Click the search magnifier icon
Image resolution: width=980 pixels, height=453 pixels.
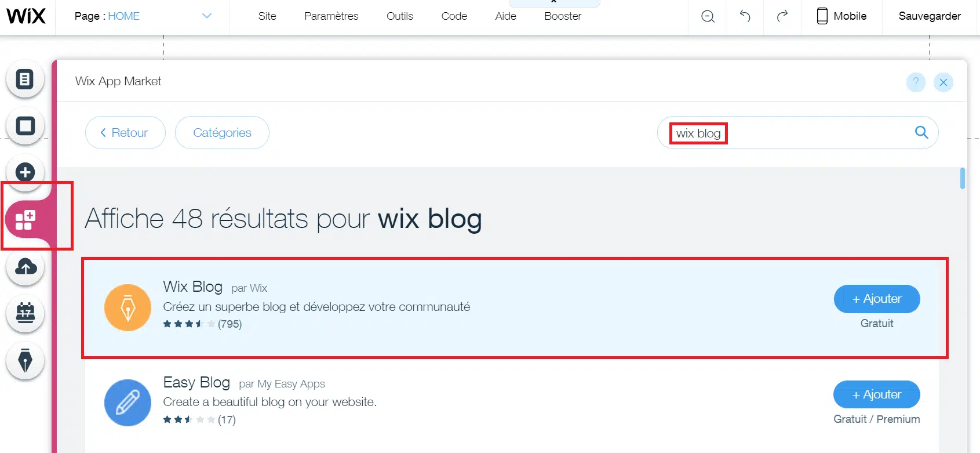click(x=921, y=133)
